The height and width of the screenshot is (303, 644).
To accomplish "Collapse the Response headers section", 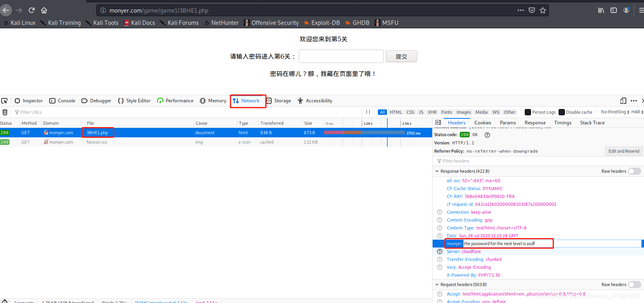I will [x=437, y=171].
